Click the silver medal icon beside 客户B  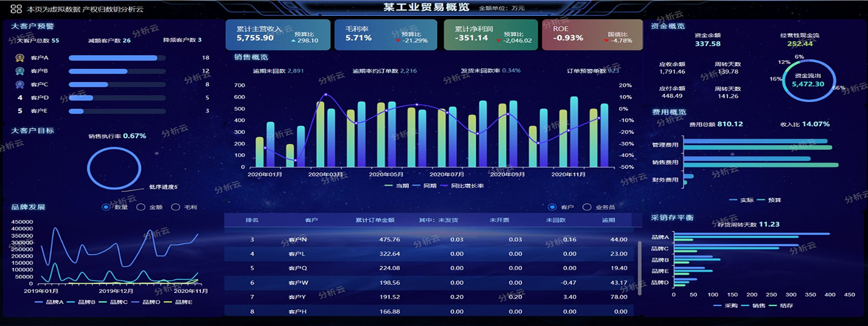point(19,71)
